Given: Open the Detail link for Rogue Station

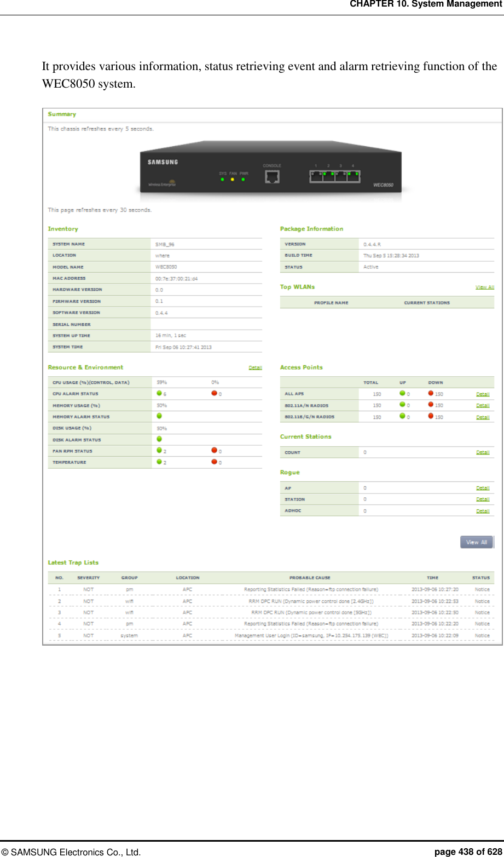Looking at the screenshot, I should [x=483, y=499].
